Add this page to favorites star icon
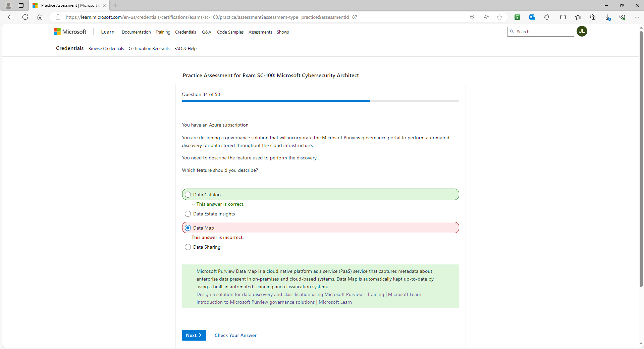The height and width of the screenshot is (349, 644). [499, 17]
